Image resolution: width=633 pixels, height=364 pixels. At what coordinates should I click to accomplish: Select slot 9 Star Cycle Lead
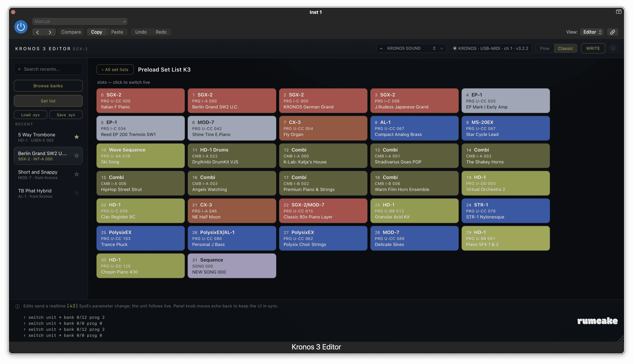505,128
